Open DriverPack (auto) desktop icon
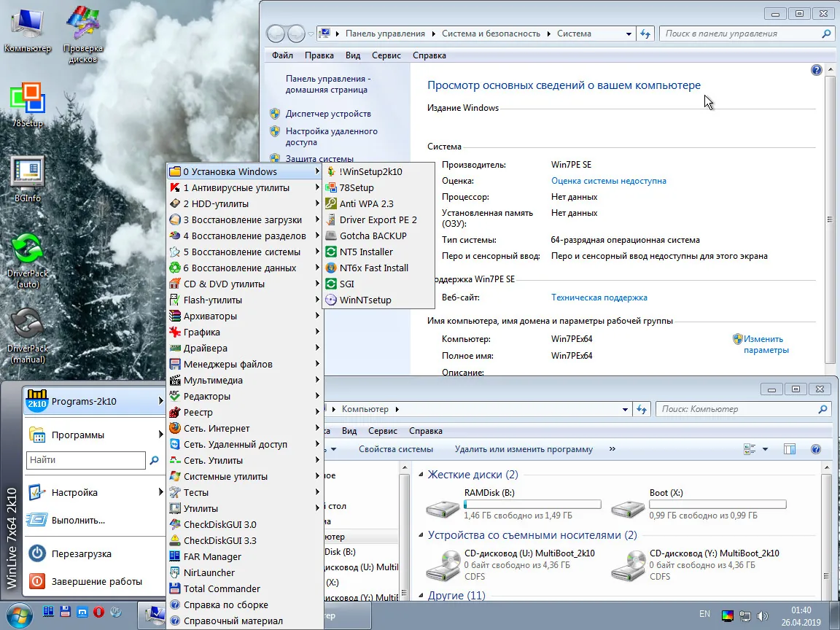840x630 pixels. click(x=27, y=261)
